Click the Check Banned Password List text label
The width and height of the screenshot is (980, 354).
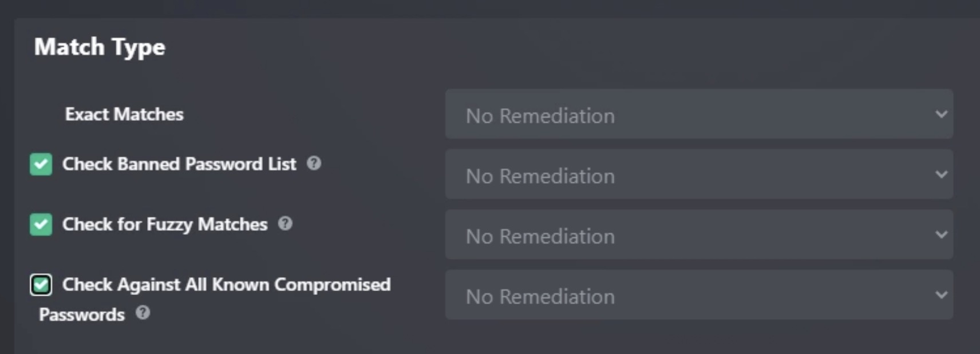click(179, 164)
